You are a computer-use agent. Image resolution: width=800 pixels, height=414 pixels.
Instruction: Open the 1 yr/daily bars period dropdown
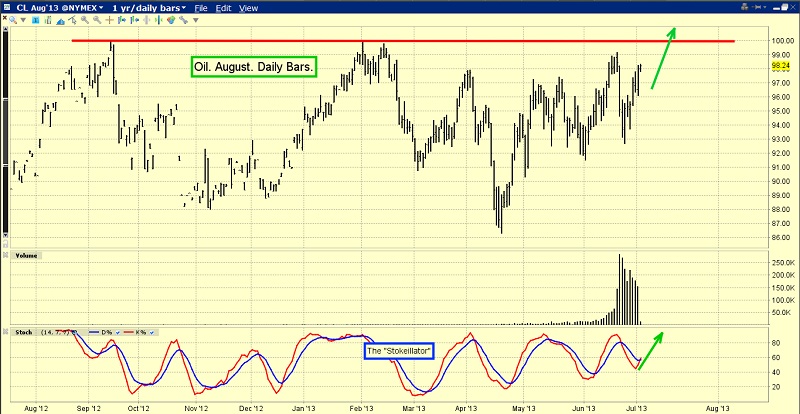(x=148, y=8)
